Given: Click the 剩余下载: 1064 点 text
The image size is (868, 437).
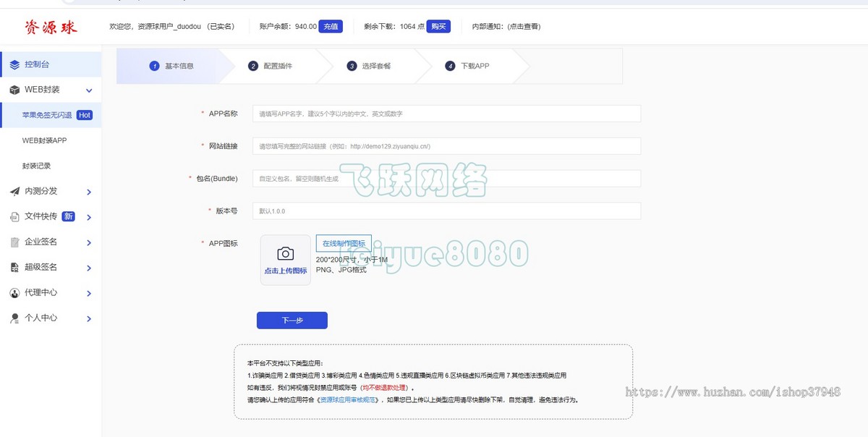Looking at the screenshot, I should [394, 27].
